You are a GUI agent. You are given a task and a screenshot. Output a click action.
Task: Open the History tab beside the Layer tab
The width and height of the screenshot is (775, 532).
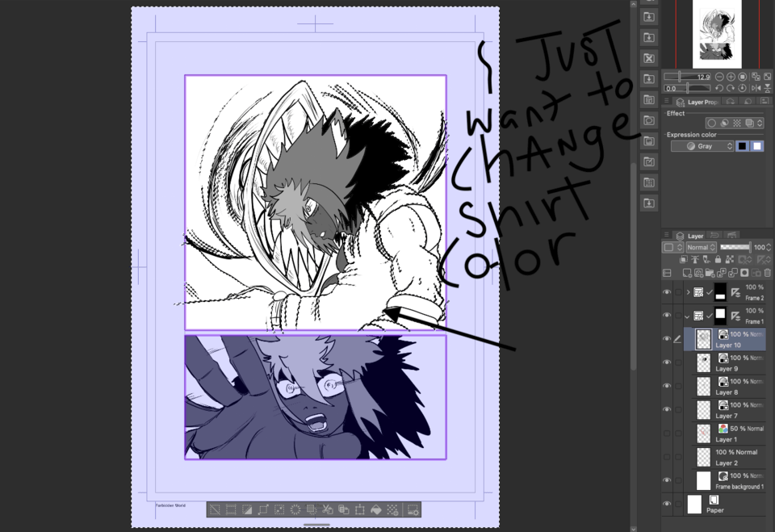click(714, 236)
